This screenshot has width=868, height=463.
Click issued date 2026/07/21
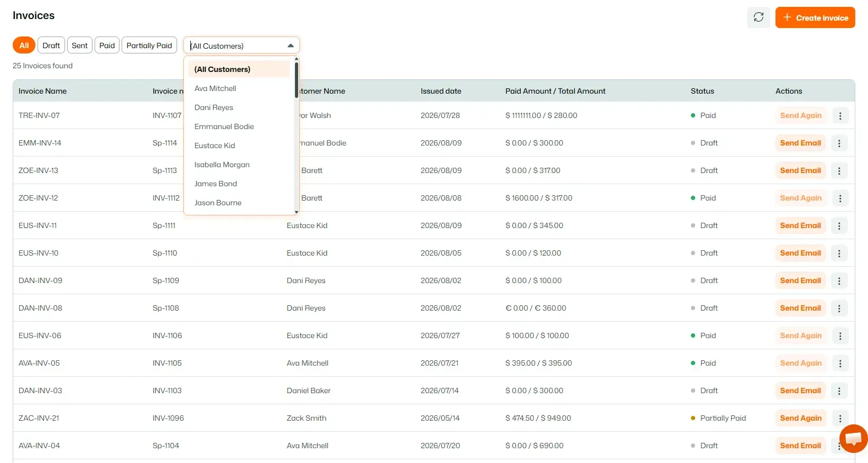click(440, 363)
